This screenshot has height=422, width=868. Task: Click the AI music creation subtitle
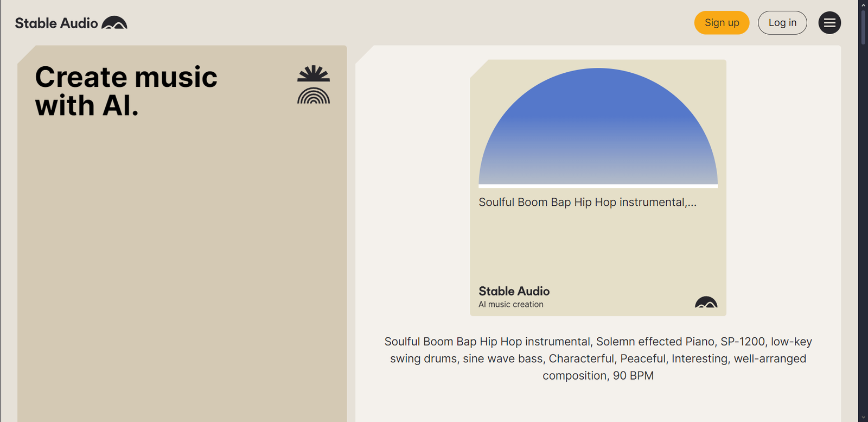[510, 304]
